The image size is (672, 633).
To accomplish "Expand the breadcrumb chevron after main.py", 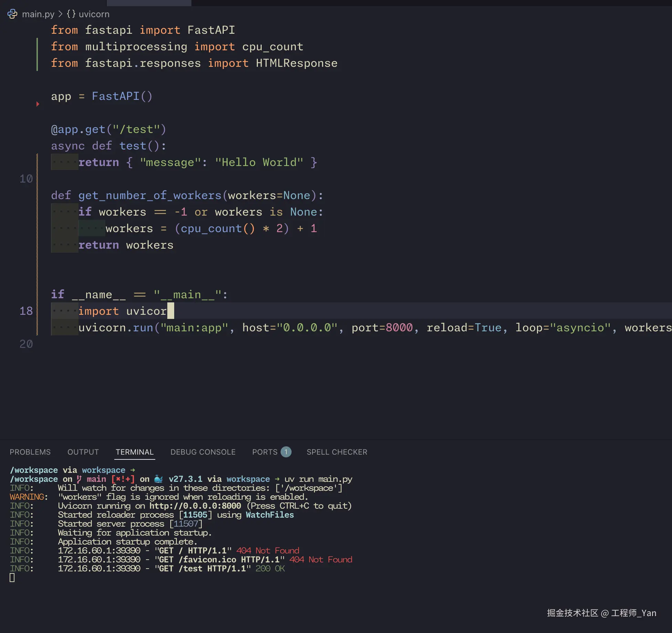I will tap(60, 14).
